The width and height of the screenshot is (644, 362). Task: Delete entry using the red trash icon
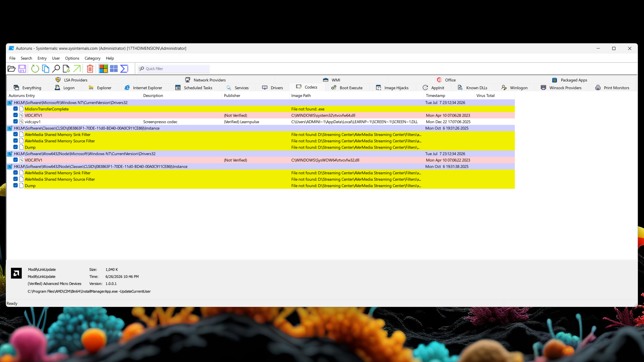(90, 69)
